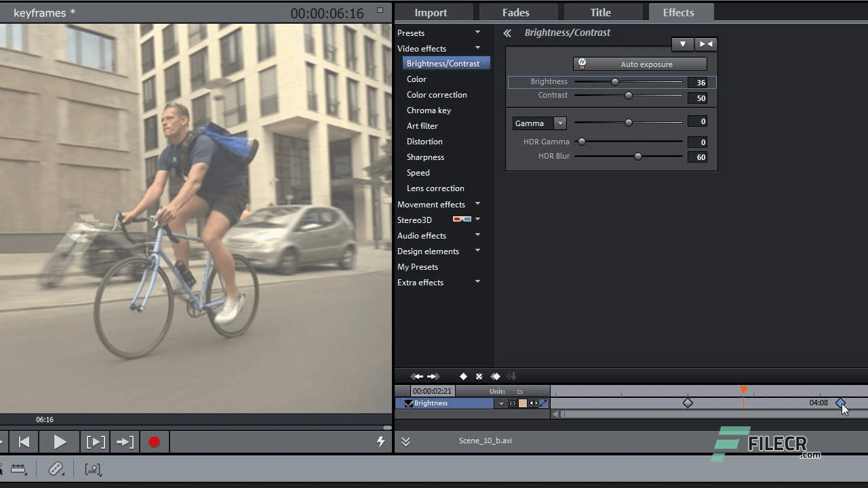Select the Color correction effect
Viewport: 868px width, 488px height.
point(436,94)
